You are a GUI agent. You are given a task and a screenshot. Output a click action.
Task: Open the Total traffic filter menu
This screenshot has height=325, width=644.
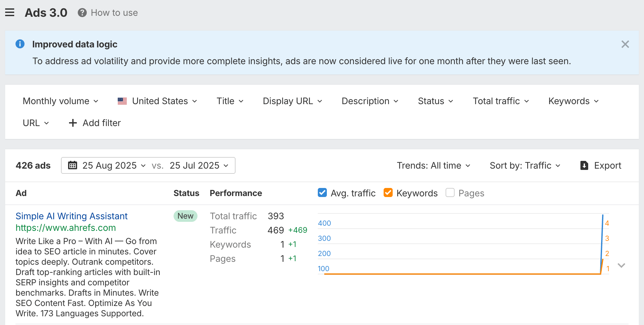[501, 101]
